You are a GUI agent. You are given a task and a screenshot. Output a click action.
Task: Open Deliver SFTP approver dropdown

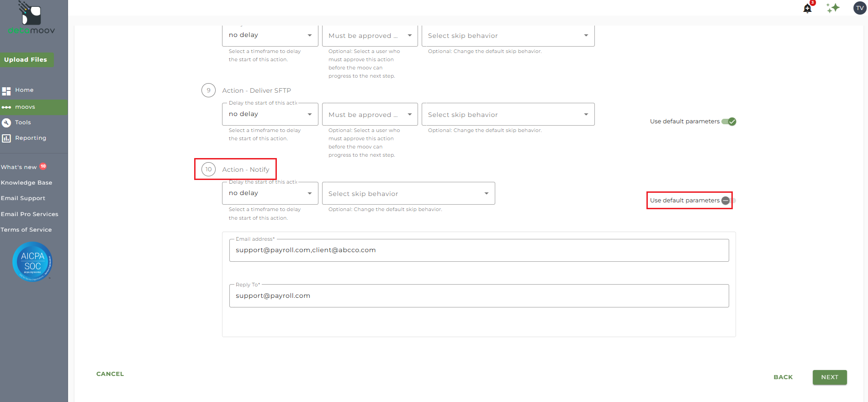[370, 115]
